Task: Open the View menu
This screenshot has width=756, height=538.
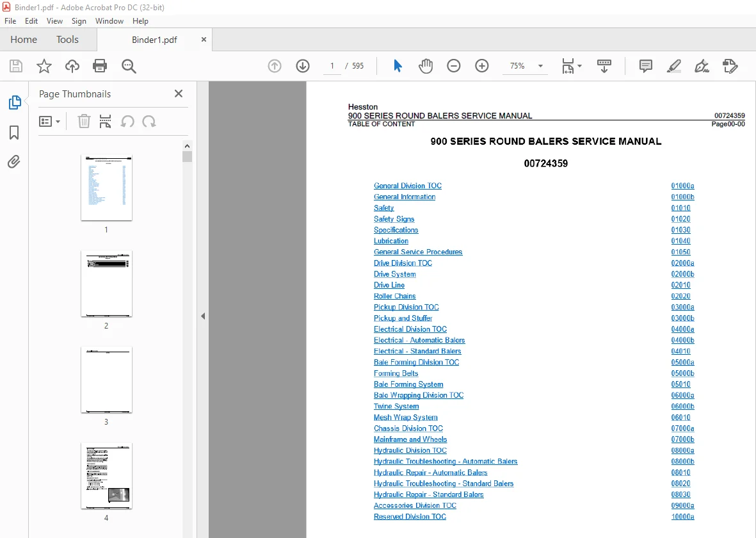Action: pyautogui.click(x=54, y=20)
